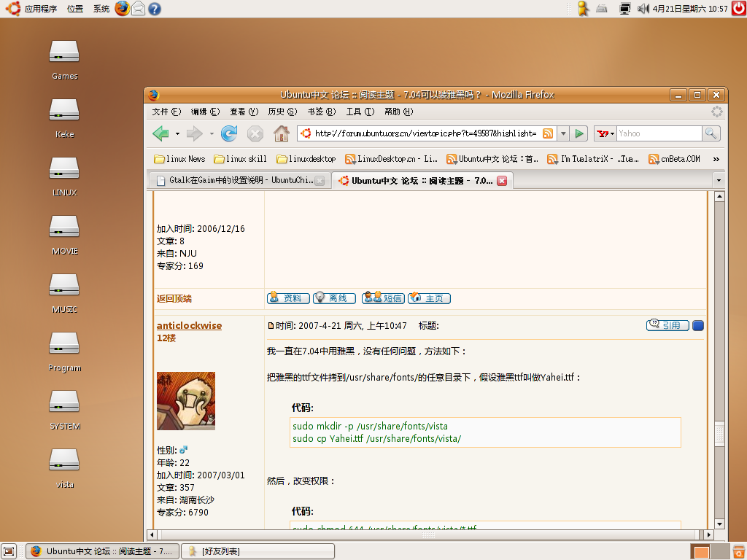The width and height of the screenshot is (747, 560).
Task: Open the 编辑 menu
Action: (205, 112)
